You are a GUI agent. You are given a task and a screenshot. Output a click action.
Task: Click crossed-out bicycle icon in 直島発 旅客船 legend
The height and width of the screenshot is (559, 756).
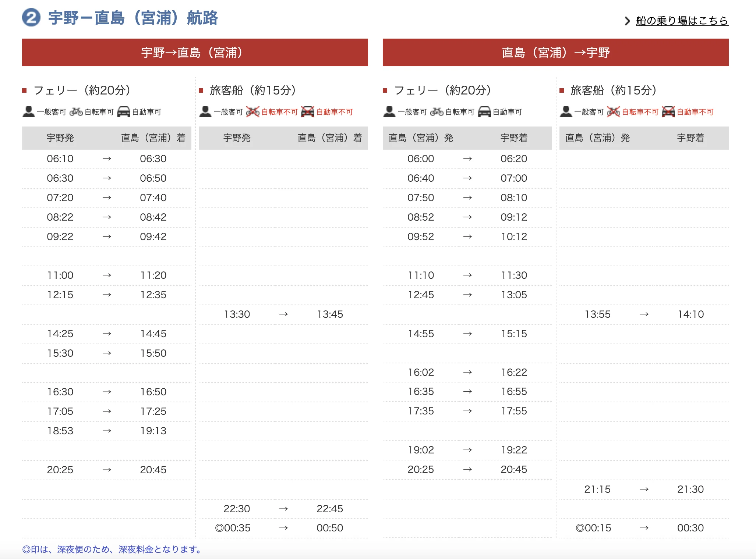pos(614,111)
